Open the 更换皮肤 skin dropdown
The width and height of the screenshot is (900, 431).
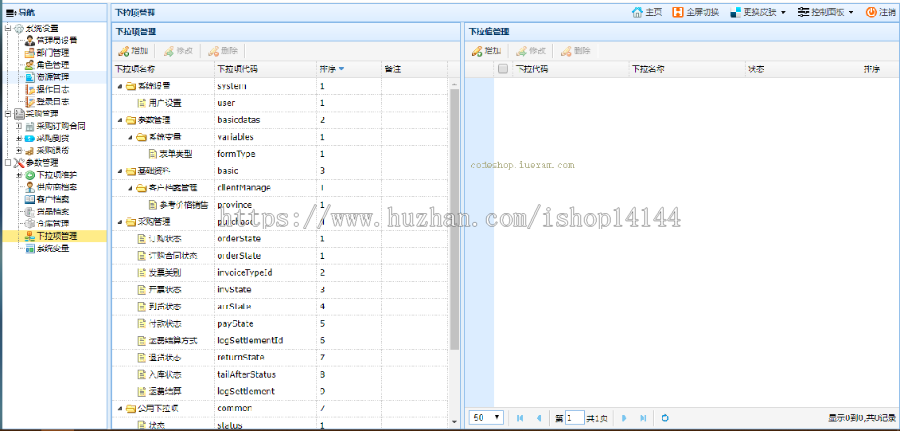click(x=758, y=12)
